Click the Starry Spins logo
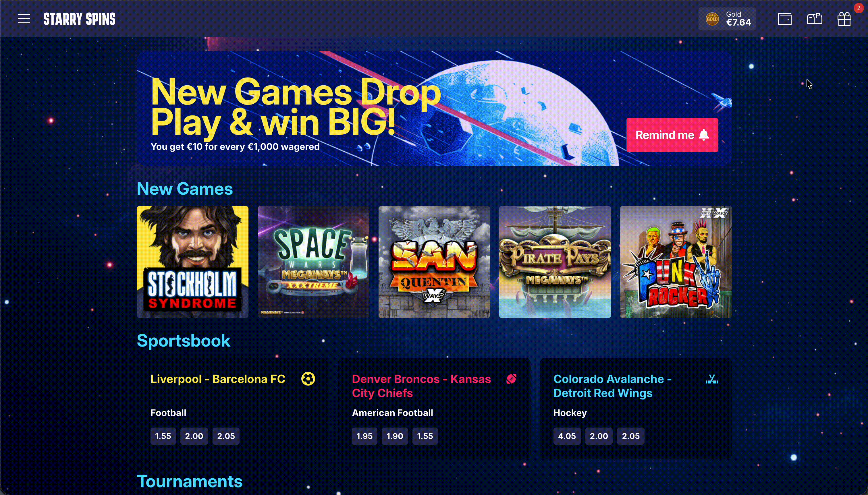The image size is (868, 495). (80, 19)
